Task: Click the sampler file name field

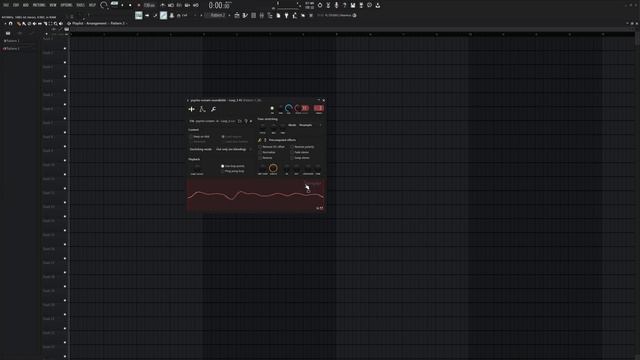Action: tap(212, 121)
